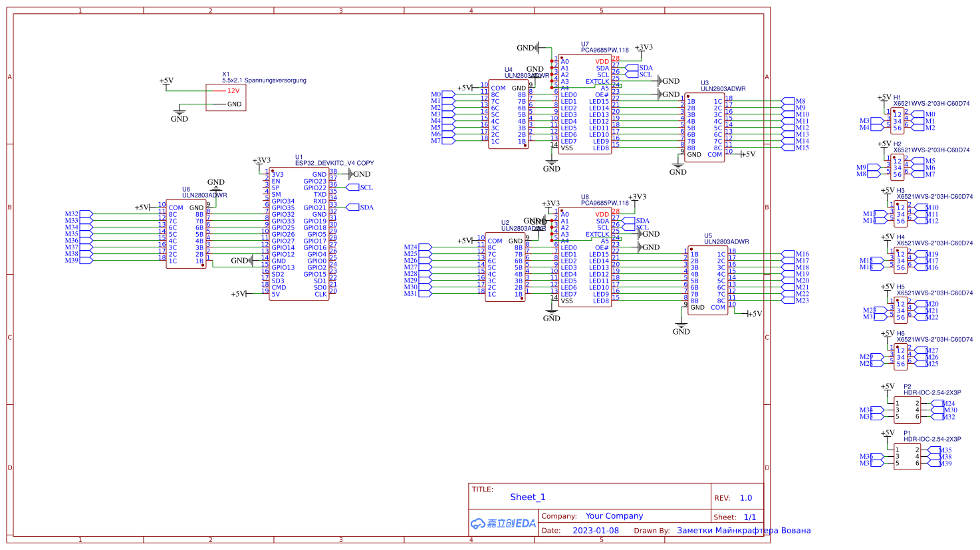
Task: Select the X6521WVS header symbol H1
Action: coord(896,120)
